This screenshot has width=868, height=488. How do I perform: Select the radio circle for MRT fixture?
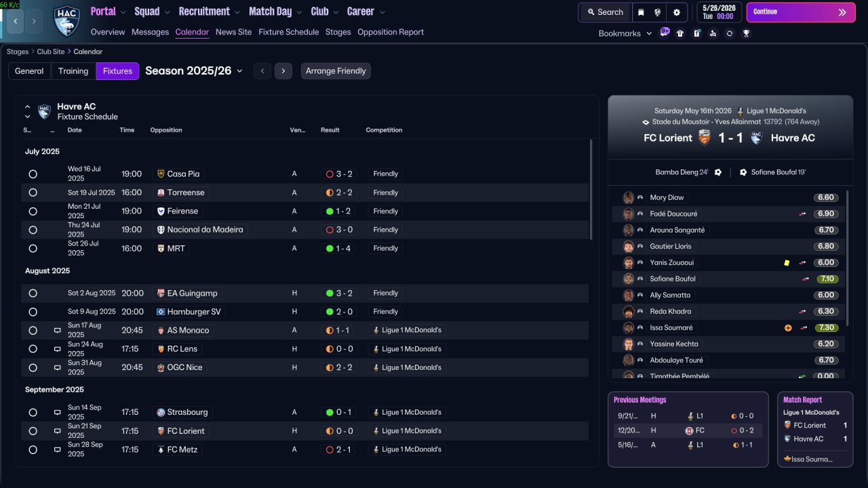33,249
